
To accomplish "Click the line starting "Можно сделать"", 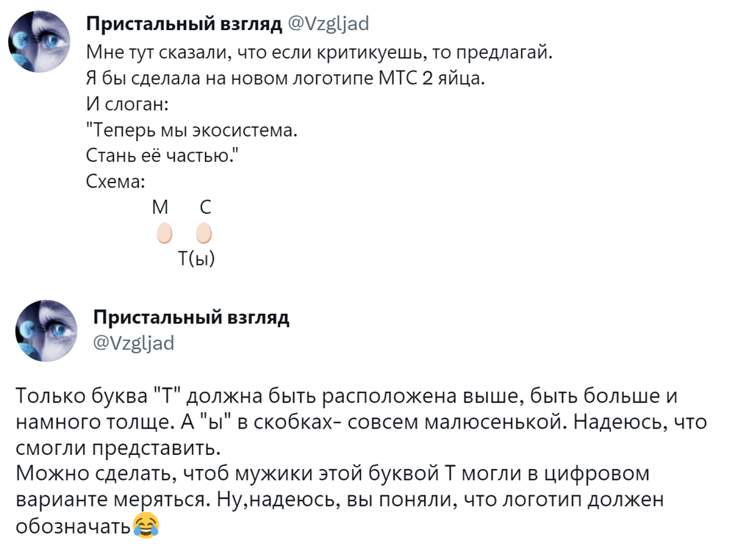I will tap(332, 473).
